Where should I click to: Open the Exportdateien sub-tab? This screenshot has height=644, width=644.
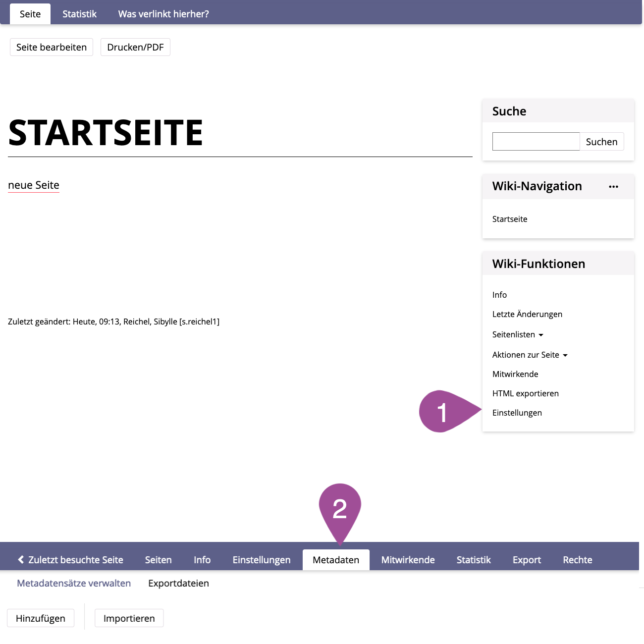click(x=178, y=583)
